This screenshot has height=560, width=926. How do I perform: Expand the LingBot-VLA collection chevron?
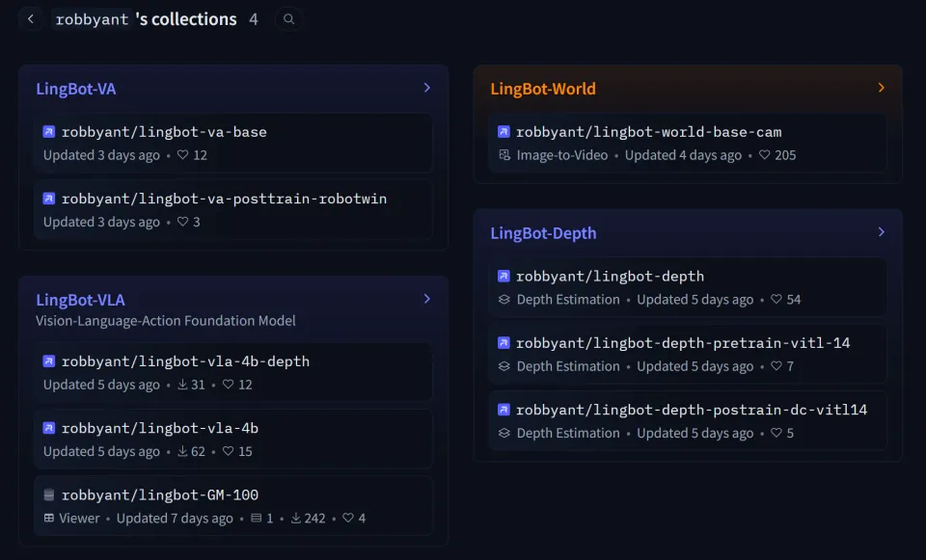click(426, 299)
